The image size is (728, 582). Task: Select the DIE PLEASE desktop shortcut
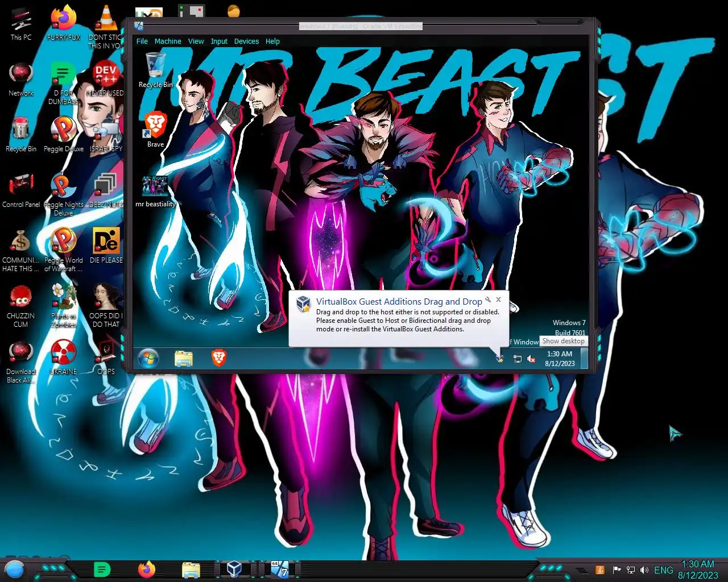click(106, 246)
